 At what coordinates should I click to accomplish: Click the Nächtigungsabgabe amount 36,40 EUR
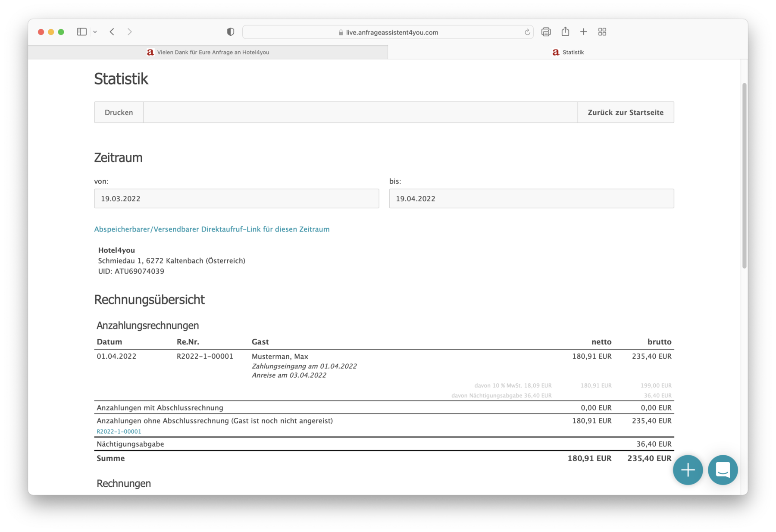(654, 444)
